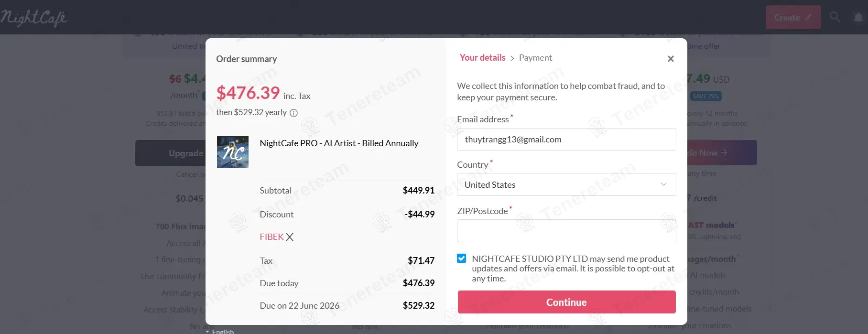Expand the English language selector

220,331
